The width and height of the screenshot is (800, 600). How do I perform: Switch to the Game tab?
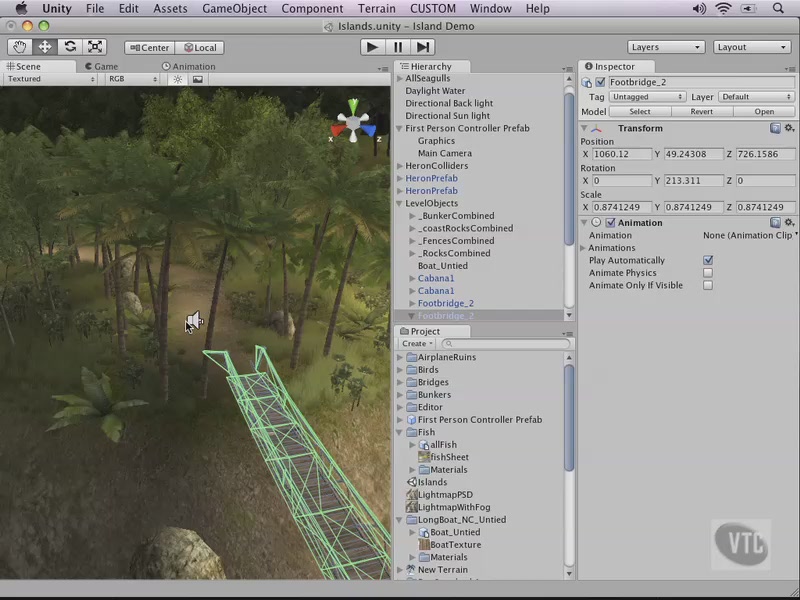coord(105,66)
